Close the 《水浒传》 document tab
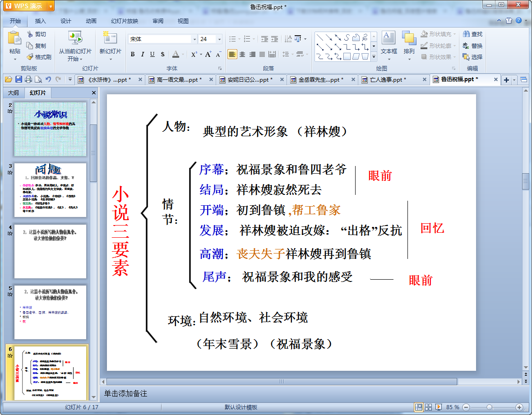The image size is (532, 415). point(140,79)
